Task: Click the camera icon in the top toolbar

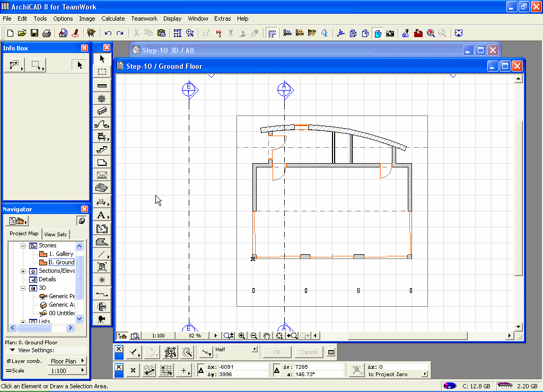Action: [x=390, y=33]
